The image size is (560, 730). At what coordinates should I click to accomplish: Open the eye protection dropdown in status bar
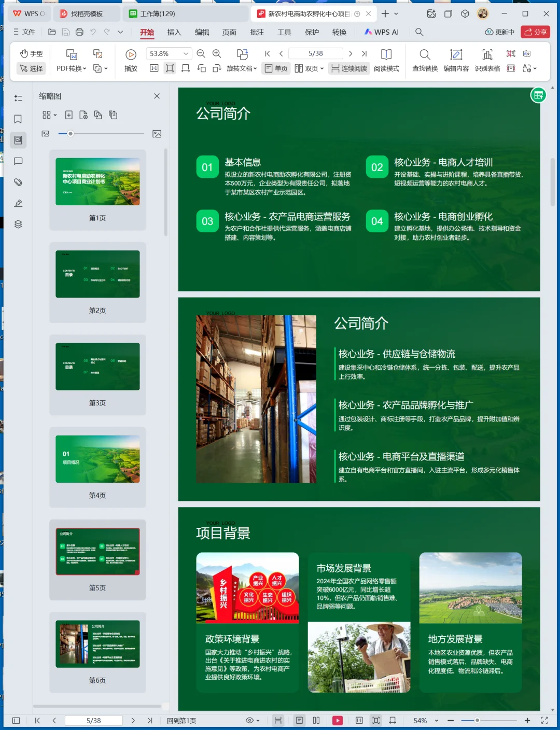click(253, 721)
